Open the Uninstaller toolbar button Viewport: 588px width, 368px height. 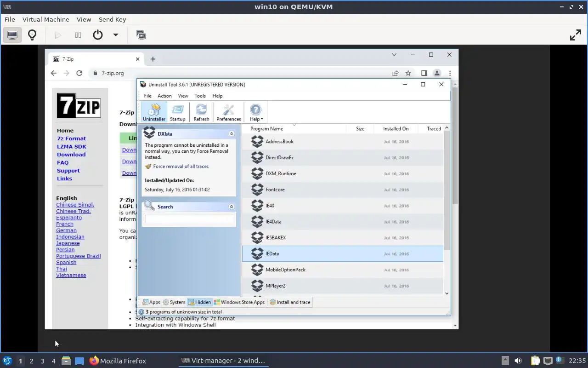pyautogui.click(x=154, y=112)
